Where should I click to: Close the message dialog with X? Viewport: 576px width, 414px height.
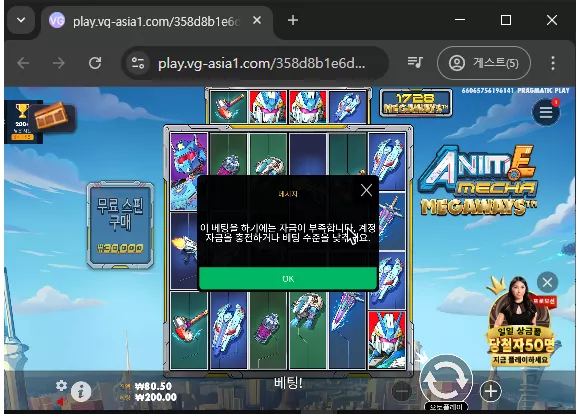(x=366, y=190)
